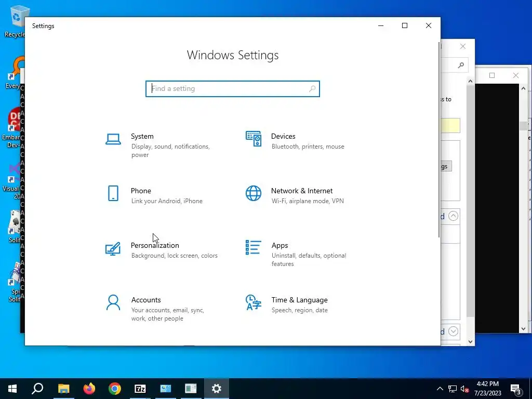Screen dimensions: 532x399
Task: Click the Personalization paintbrush icon
Action: 113,248
